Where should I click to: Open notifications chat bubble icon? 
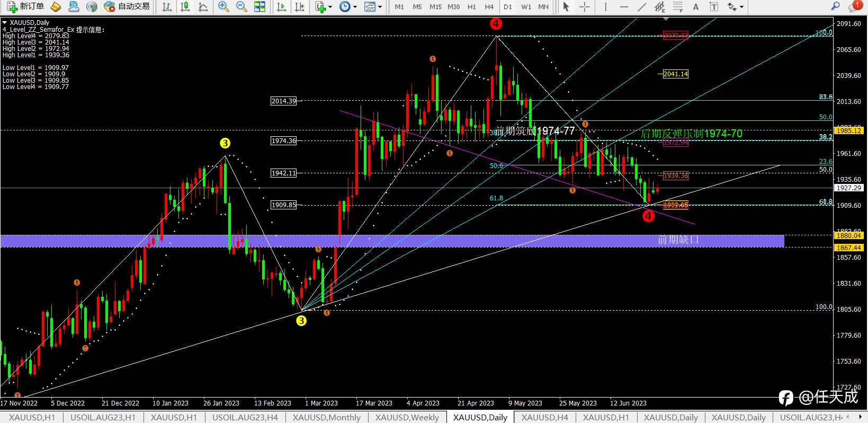point(854,6)
